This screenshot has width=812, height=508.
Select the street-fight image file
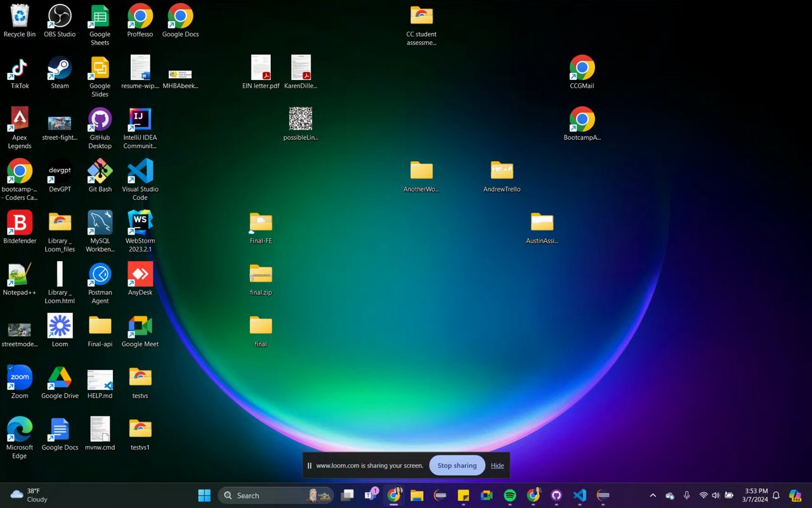pyautogui.click(x=60, y=128)
